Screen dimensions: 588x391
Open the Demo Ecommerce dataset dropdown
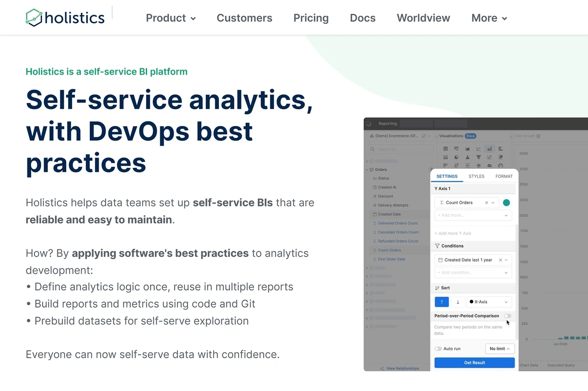429,136
